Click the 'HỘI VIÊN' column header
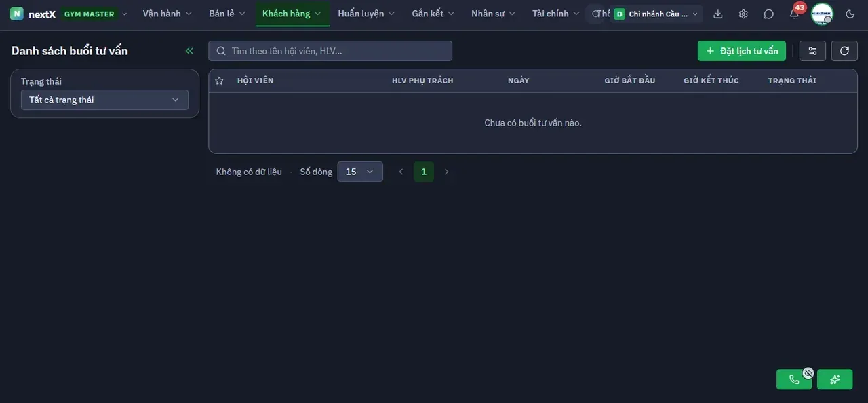 tap(255, 81)
